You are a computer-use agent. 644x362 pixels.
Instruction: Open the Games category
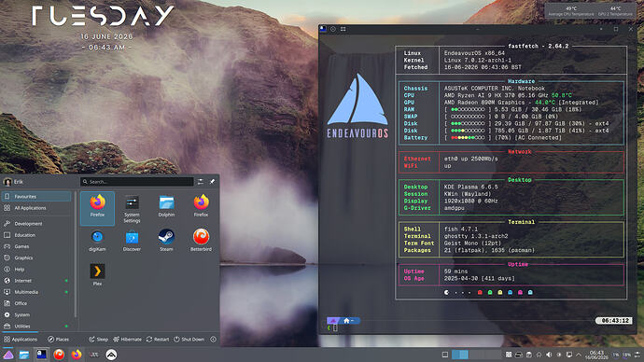[36, 246]
